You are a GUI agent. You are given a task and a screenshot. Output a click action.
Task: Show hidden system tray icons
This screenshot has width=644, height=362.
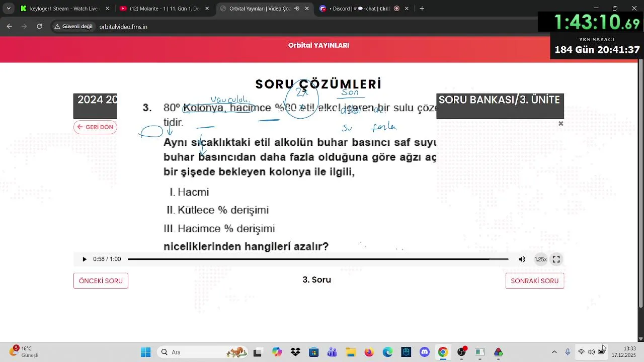pyautogui.click(x=554, y=352)
